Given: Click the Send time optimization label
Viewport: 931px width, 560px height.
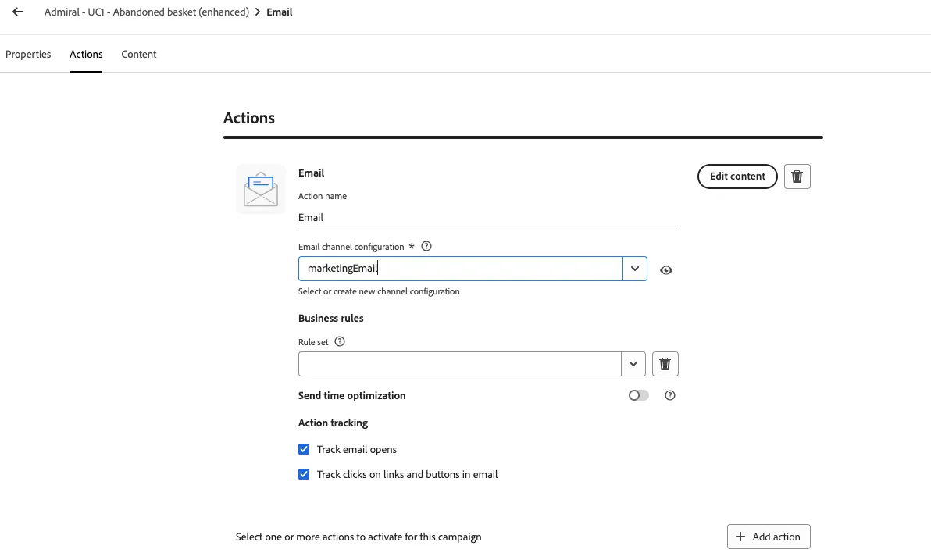Looking at the screenshot, I should [352, 395].
